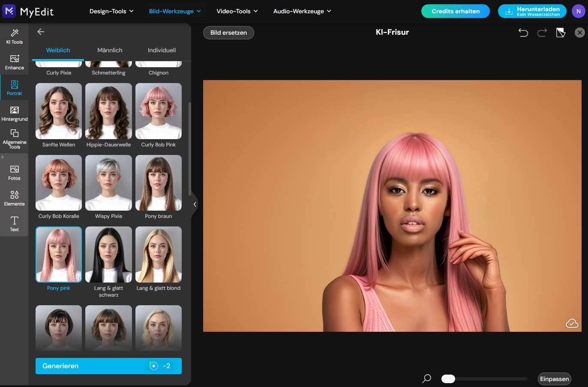Open the user profile avatar N
The image size is (588, 387).
tap(579, 11)
